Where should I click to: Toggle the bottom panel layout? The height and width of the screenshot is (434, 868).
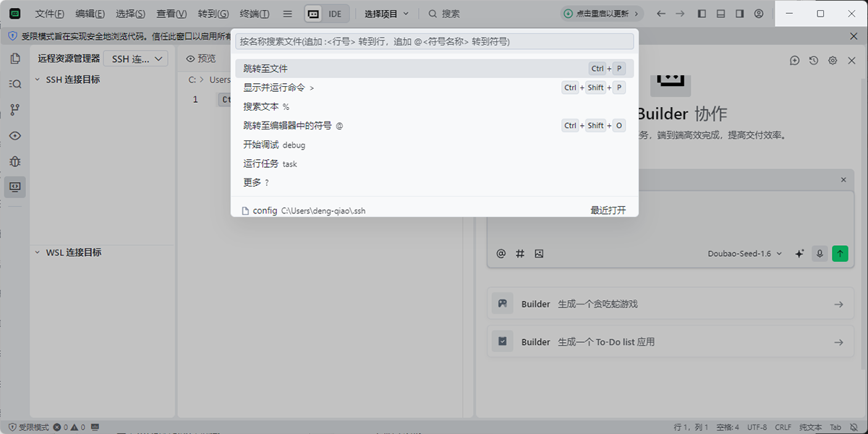(x=720, y=14)
